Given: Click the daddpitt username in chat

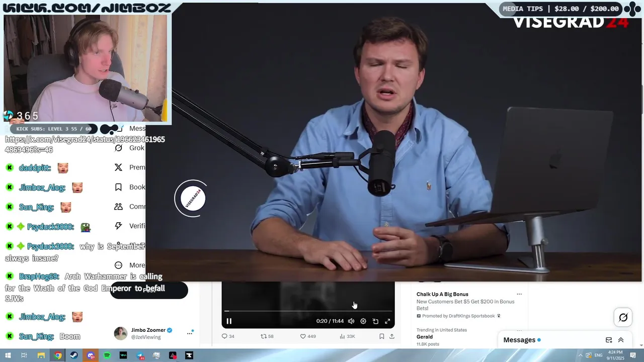Looking at the screenshot, I should [34, 168].
